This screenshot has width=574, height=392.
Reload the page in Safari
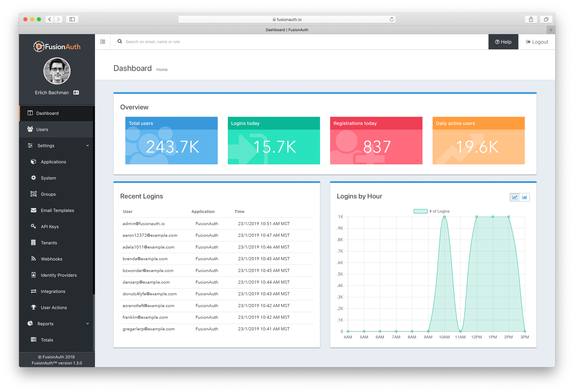(392, 19)
